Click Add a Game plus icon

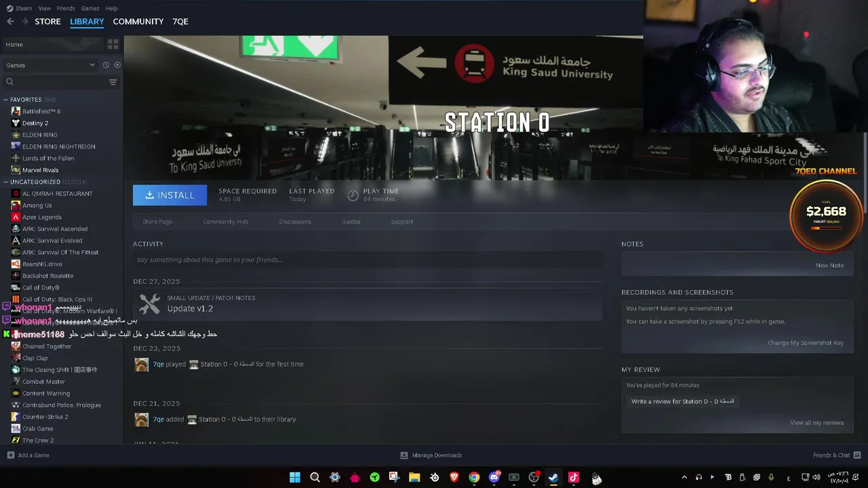(x=10, y=455)
